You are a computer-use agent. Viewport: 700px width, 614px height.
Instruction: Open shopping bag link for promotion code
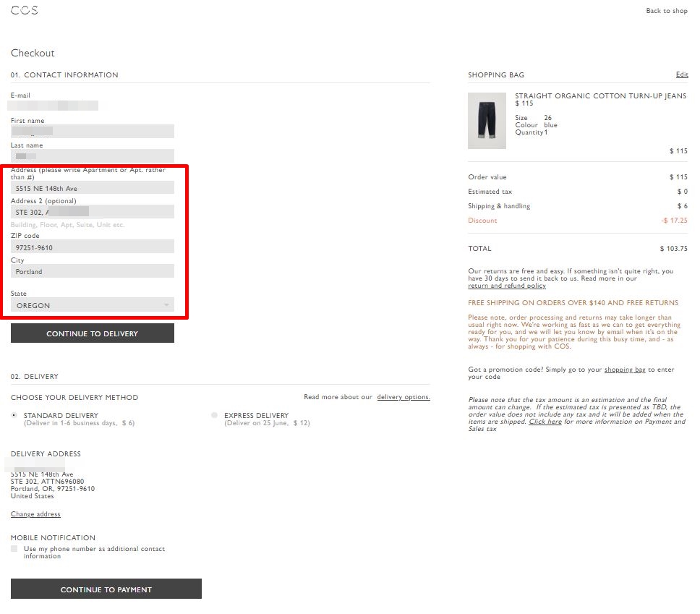(x=625, y=370)
